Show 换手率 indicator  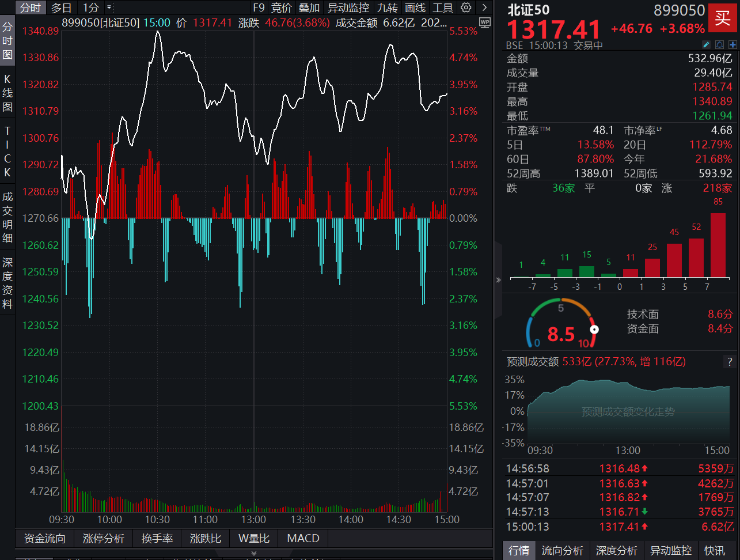tap(157, 538)
